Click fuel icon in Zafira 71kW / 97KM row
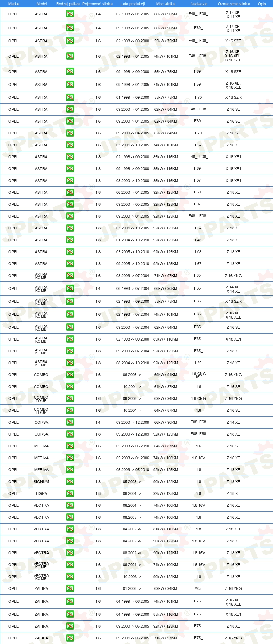This screenshot has width=273, height=644. click(70, 638)
